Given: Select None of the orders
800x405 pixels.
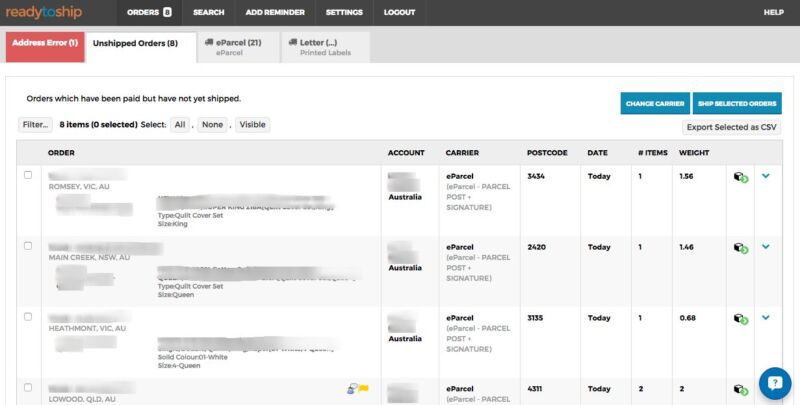Looking at the screenshot, I should click(x=212, y=124).
